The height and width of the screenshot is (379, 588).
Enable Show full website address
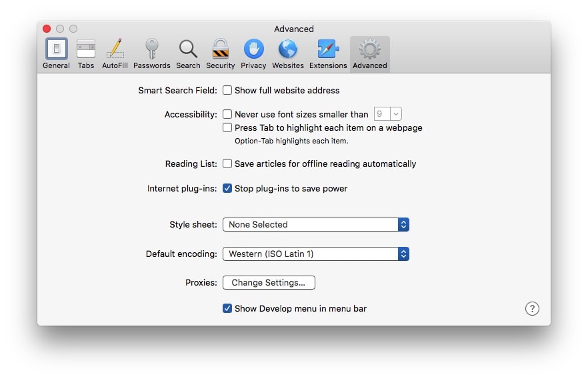tap(227, 90)
